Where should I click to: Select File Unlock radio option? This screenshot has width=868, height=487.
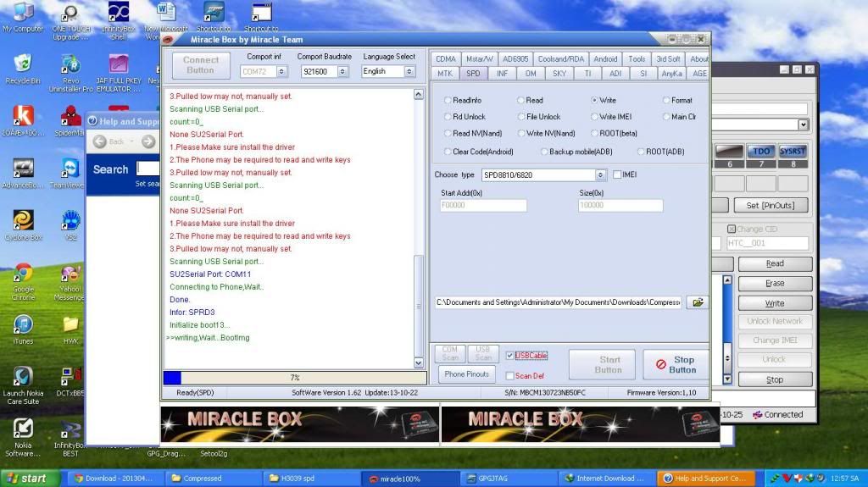pos(520,117)
